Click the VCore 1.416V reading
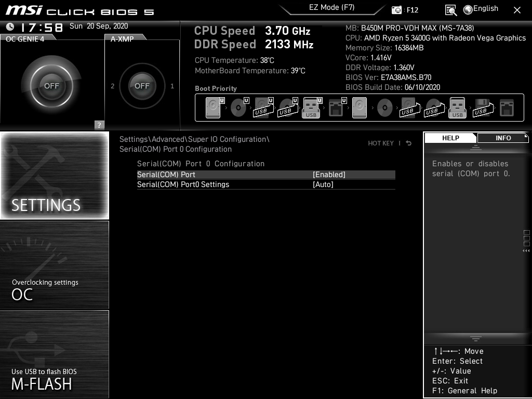Screen dimensions: 532x399 pos(368,58)
